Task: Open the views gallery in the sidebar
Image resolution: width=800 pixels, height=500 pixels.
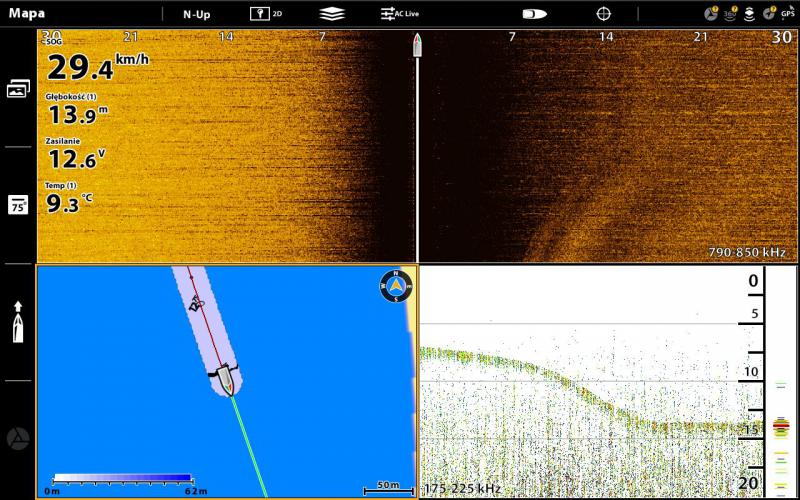Action: [x=18, y=89]
